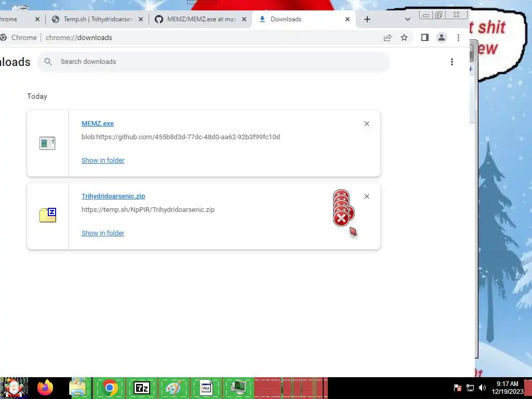Remove MEMZ.exe from the downloads list

[x=367, y=124]
